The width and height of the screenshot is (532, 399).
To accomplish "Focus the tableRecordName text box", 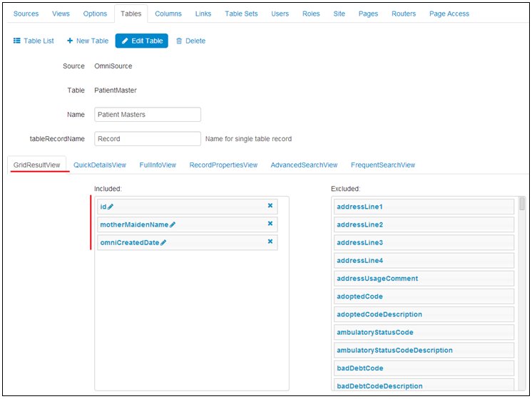I will coord(148,139).
